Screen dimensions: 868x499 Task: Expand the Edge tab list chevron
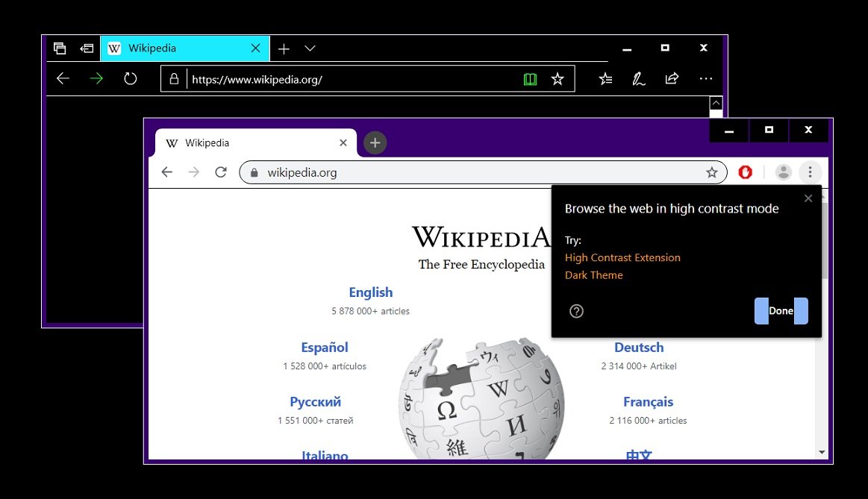click(x=310, y=48)
